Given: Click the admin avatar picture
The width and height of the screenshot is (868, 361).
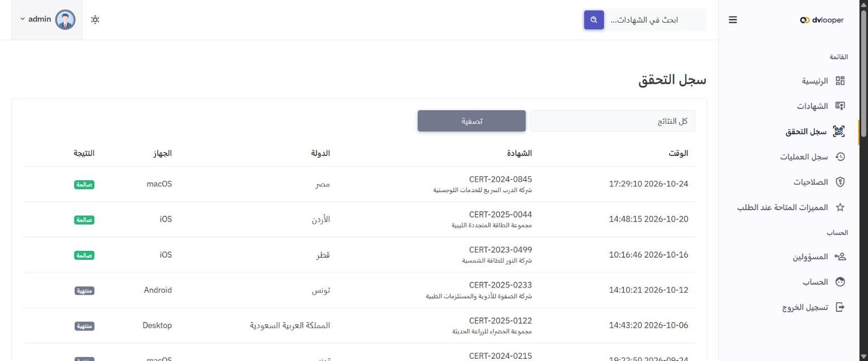Looking at the screenshot, I should click(66, 20).
